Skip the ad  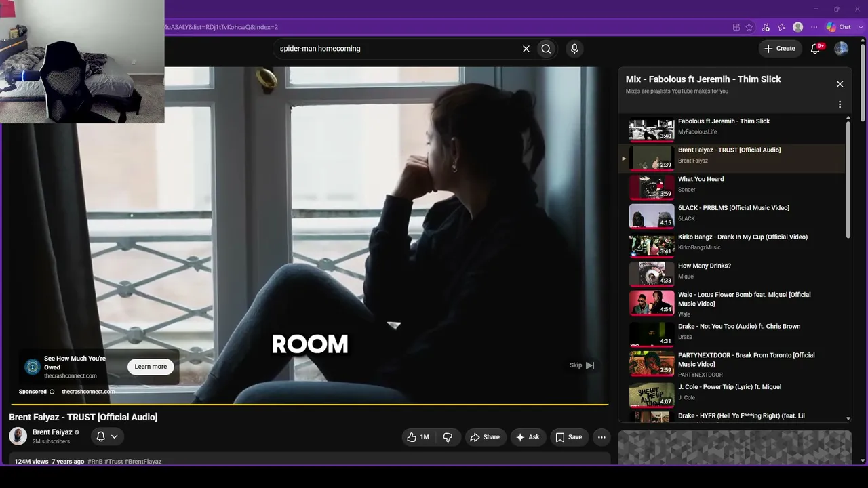click(582, 365)
